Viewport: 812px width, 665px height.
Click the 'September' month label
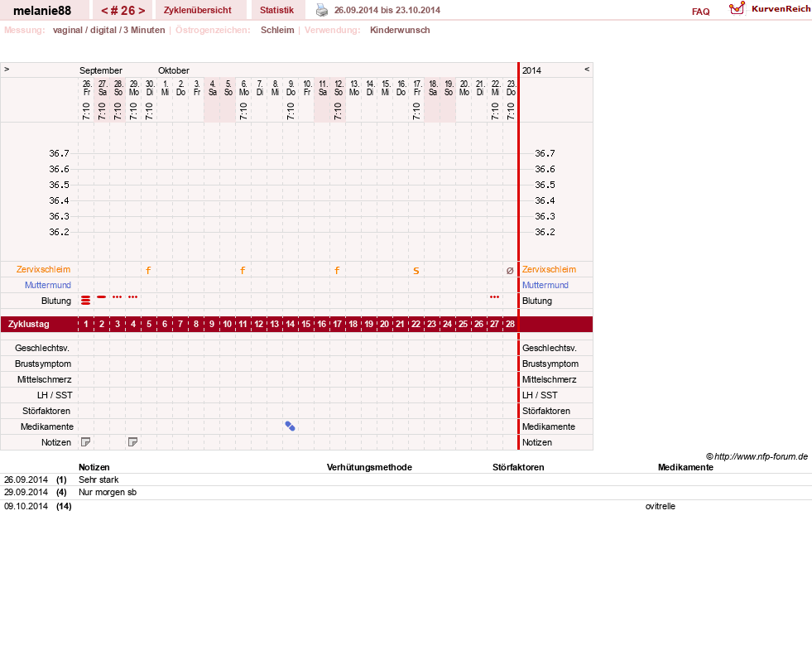pyautogui.click(x=101, y=70)
